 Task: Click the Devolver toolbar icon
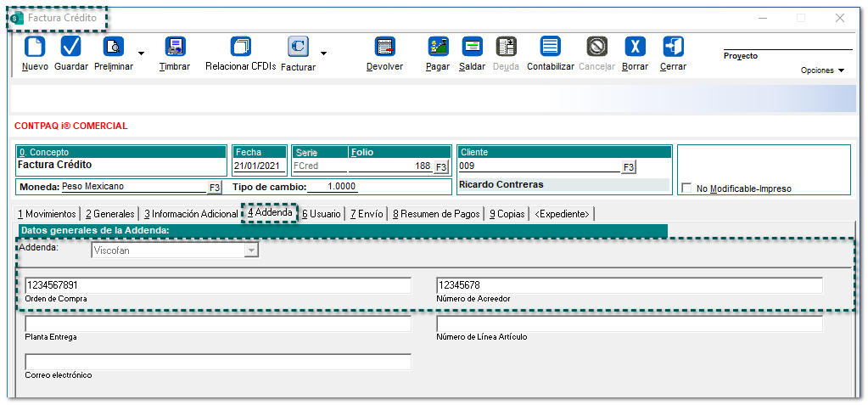(x=384, y=47)
